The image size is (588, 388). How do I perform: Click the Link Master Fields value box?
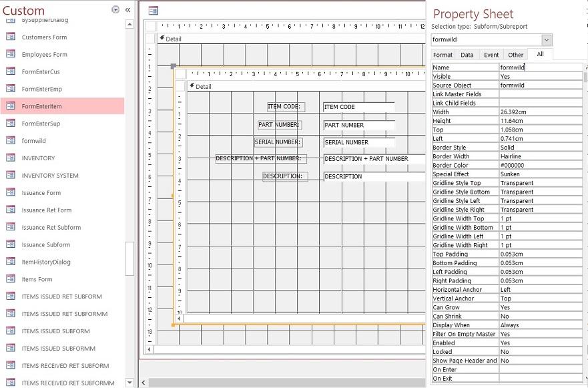(x=541, y=93)
